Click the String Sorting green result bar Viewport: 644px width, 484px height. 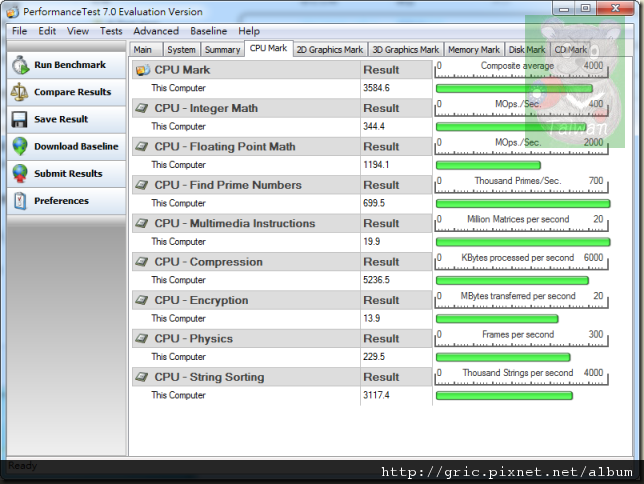click(504, 396)
